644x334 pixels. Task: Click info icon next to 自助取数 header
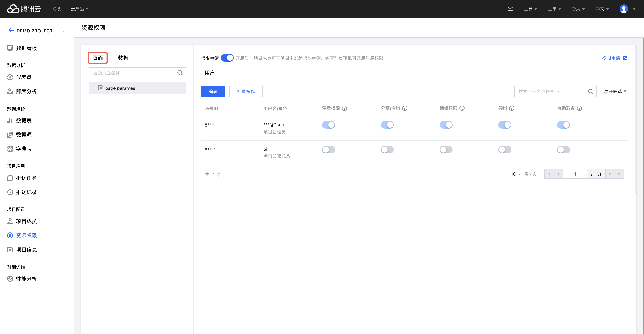coord(579,108)
